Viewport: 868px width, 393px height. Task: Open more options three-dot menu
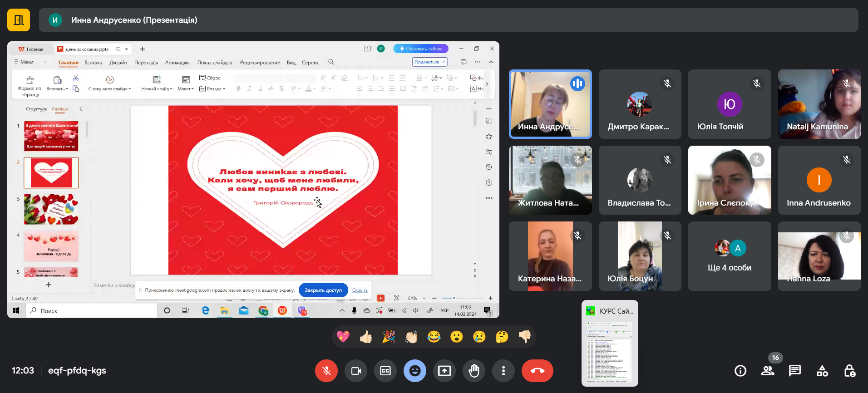[x=503, y=371]
